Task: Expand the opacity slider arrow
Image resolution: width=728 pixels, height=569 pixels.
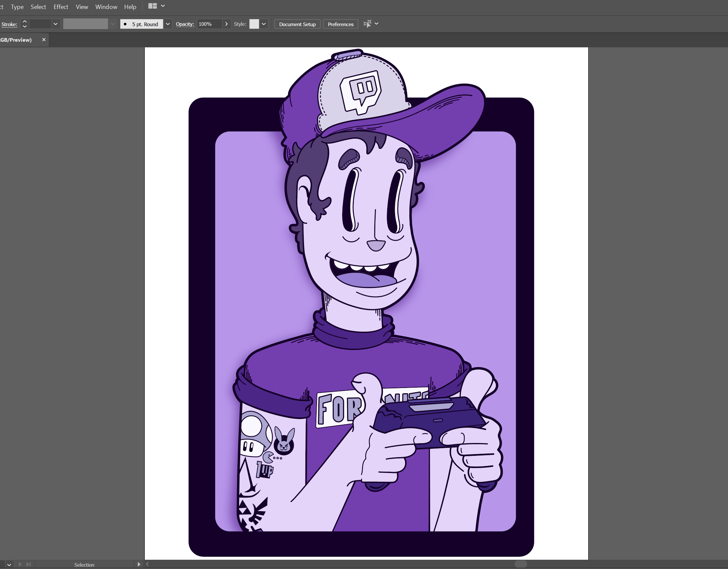Action: 226,24
